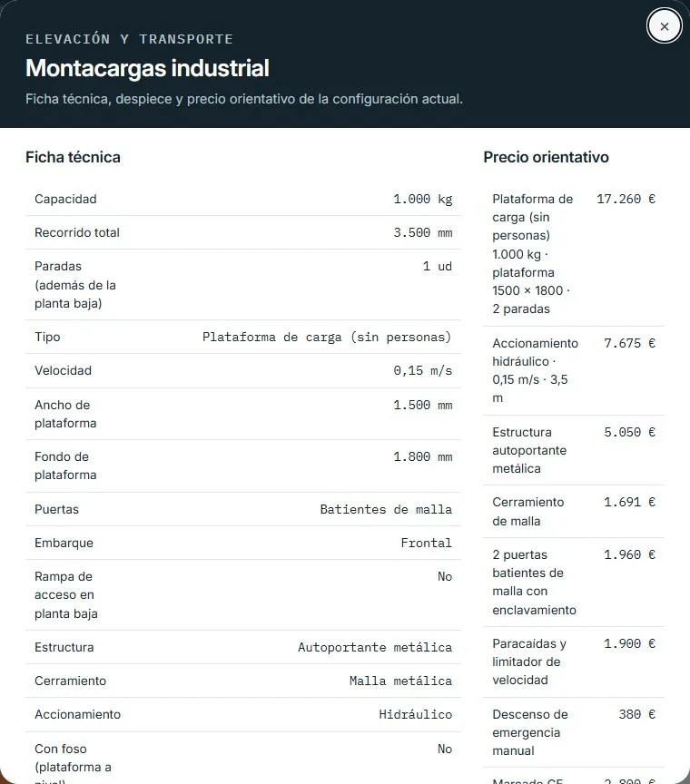690x784 pixels.
Task: Click the 'Montacargas industrial' heading
Action: point(147,68)
